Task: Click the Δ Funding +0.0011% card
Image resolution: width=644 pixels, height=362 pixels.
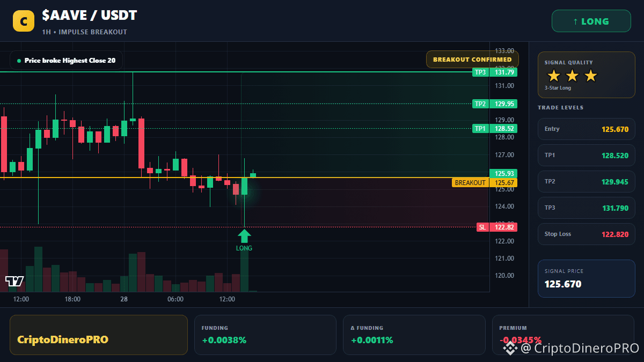Action: 414,335
